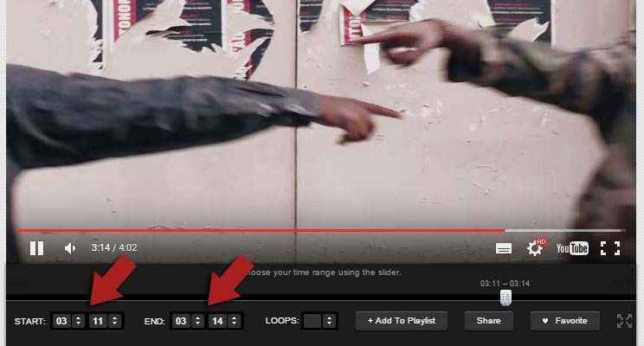644x346 pixels.
Task: Edit the END minutes field 03
Action: tap(181, 321)
